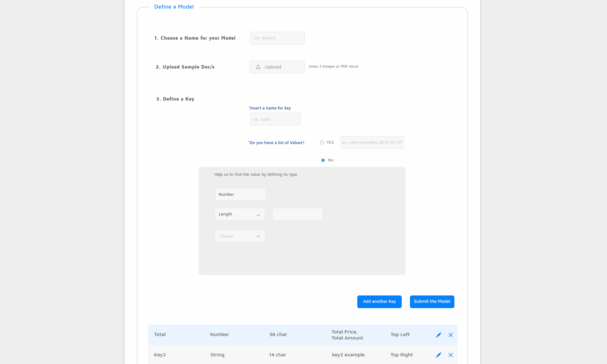
Task: Delete the Total key using the X icon
Action: 450,335
